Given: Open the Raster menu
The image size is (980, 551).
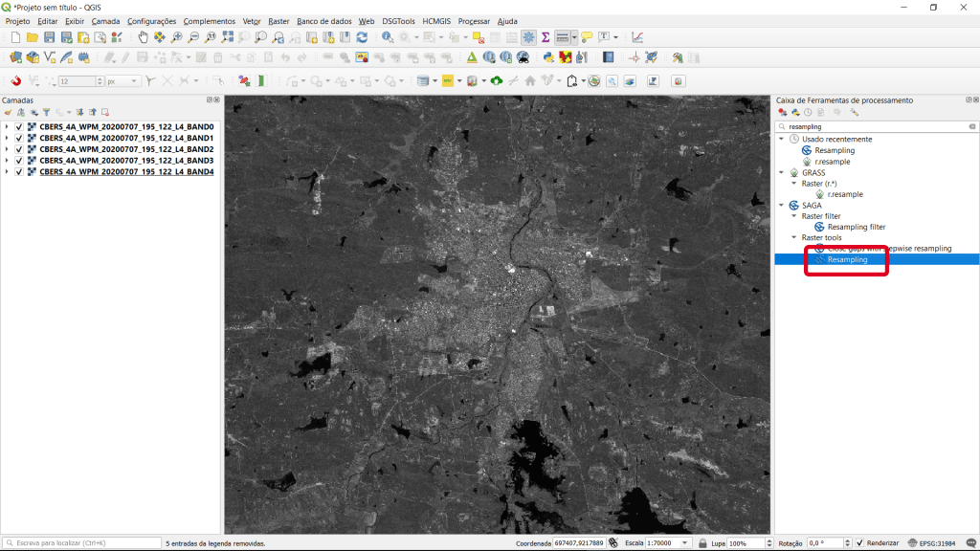Looking at the screenshot, I should click(278, 21).
